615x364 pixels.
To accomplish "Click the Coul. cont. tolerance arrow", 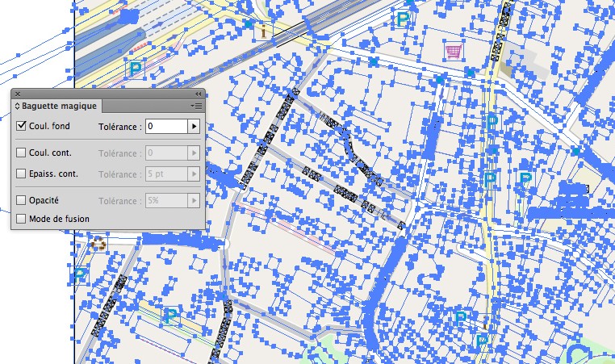I will click(x=193, y=153).
